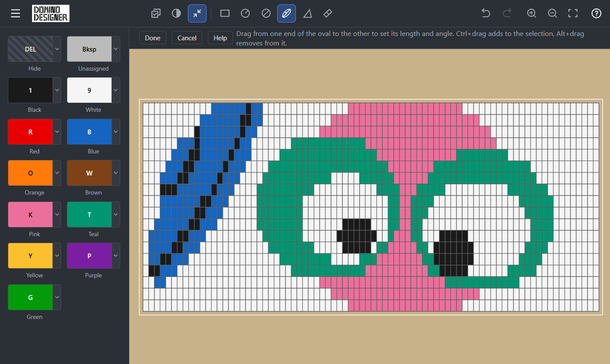This screenshot has height=364, width=610.
Task: Pick the Orange color swatch
Action: click(30, 173)
